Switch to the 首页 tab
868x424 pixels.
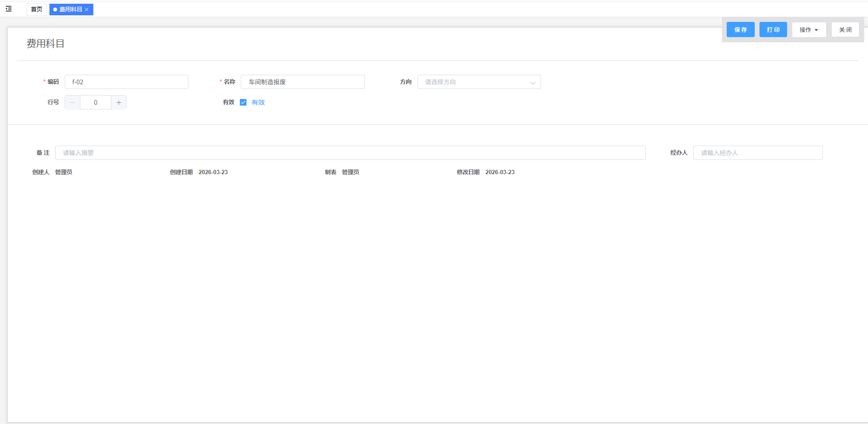[37, 10]
